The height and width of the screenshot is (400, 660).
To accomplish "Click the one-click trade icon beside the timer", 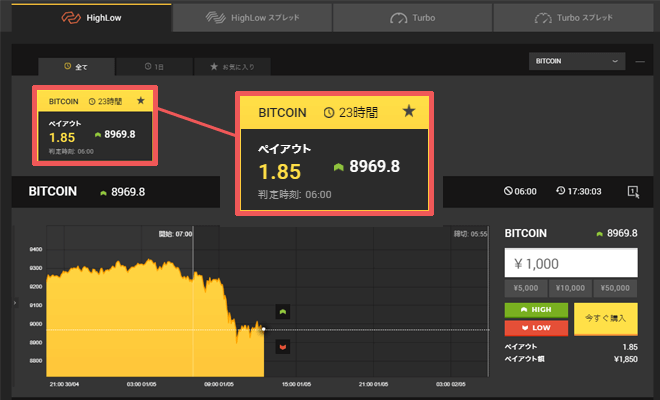I will 633,192.
